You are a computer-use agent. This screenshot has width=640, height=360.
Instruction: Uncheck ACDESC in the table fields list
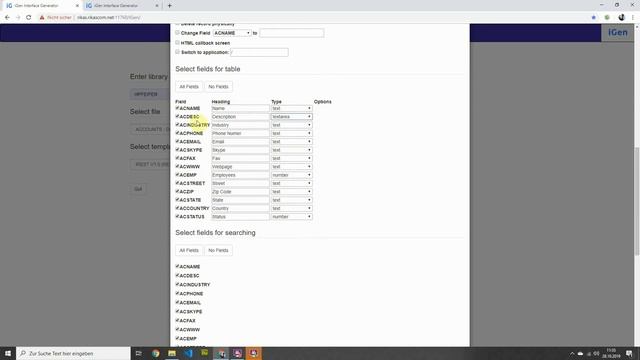click(177, 116)
